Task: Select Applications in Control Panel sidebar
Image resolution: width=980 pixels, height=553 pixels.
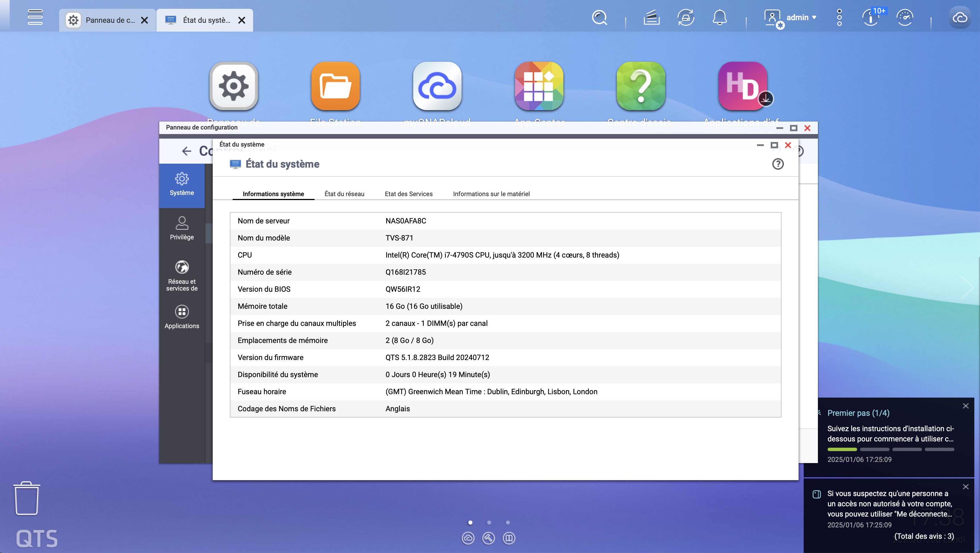Action: (182, 317)
